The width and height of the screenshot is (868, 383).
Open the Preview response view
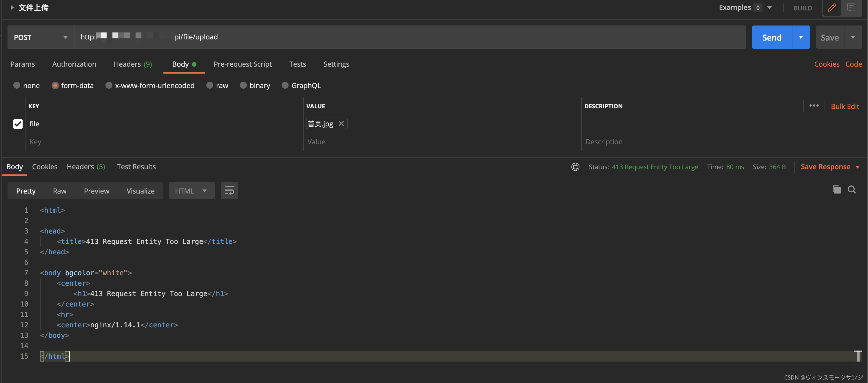[x=96, y=191]
